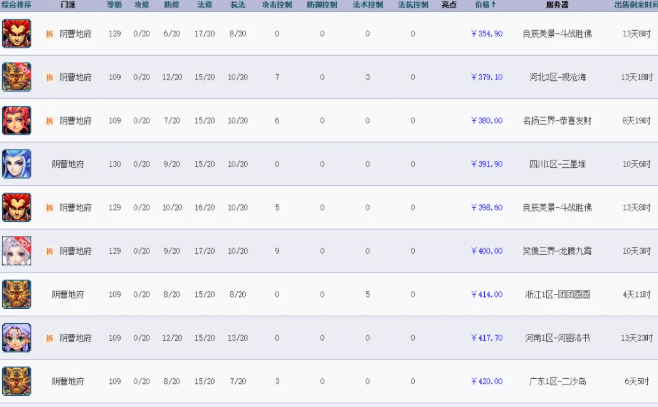
Task: Click the ¥400.00 price link
Action: (x=486, y=251)
